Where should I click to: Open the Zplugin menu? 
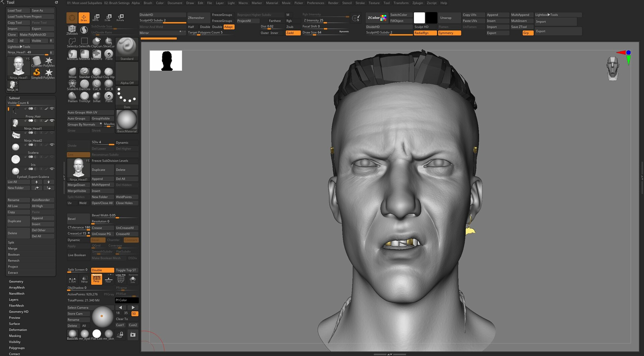[418, 3]
